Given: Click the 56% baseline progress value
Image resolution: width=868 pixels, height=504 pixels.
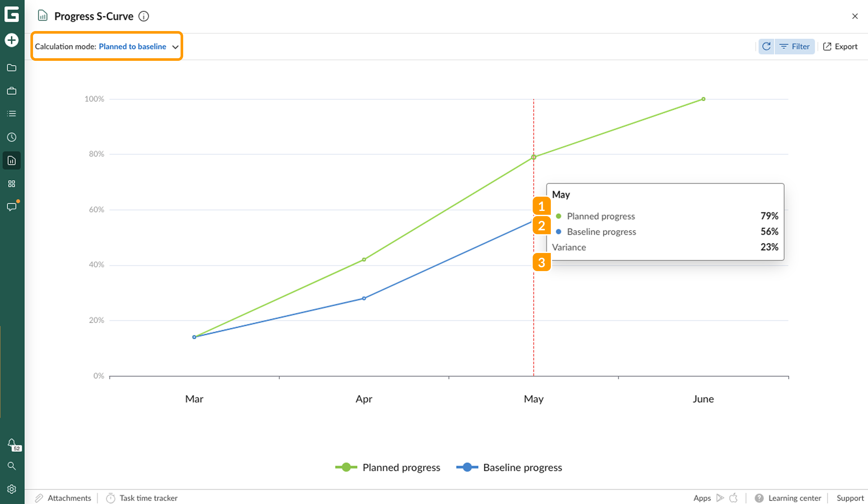Looking at the screenshot, I should click(770, 231).
